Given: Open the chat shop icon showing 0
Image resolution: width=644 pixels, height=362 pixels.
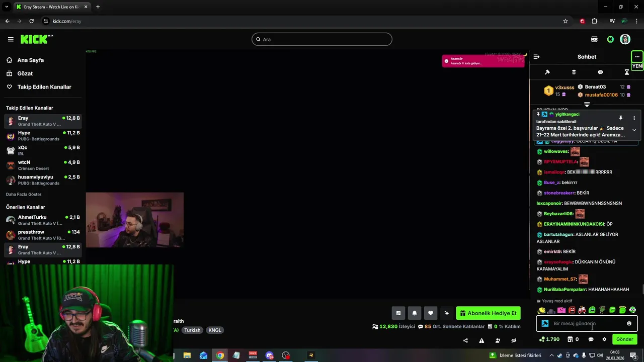Looking at the screenshot, I should (x=573, y=339).
